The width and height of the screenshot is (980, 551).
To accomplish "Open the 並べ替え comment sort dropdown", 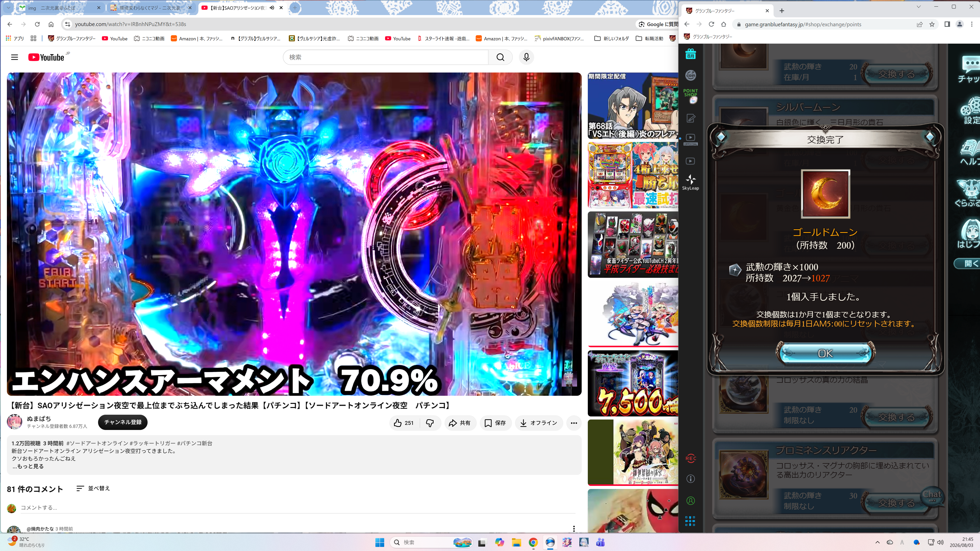I will [x=93, y=488].
